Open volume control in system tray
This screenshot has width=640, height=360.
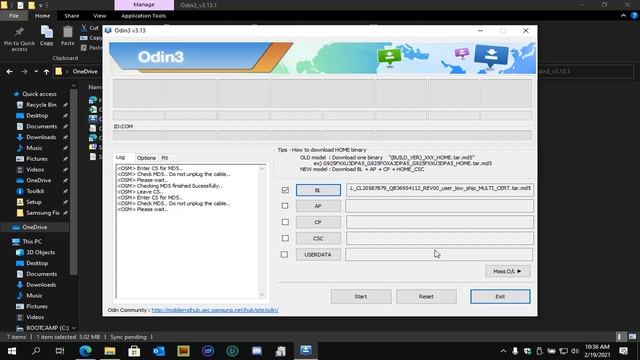point(576,351)
